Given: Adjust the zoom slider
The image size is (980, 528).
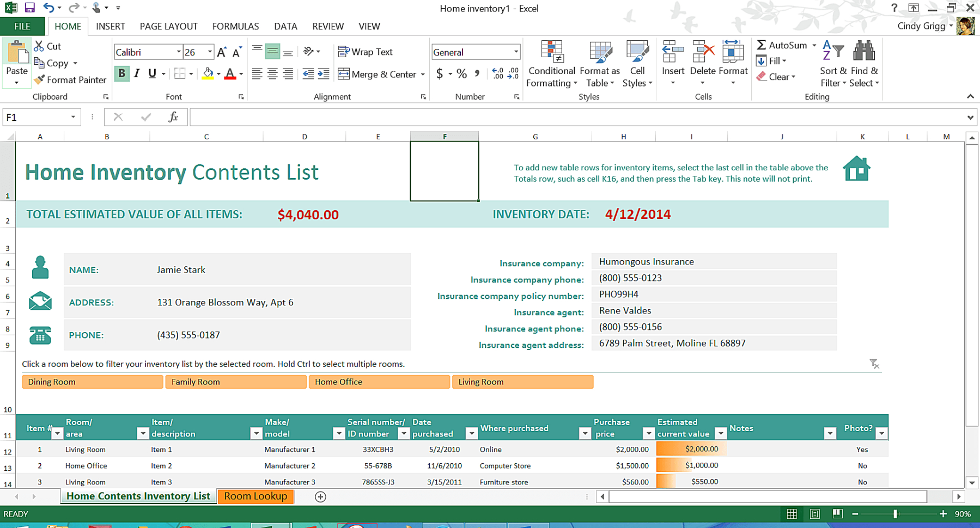Looking at the screenshot, I should point(896,513).
